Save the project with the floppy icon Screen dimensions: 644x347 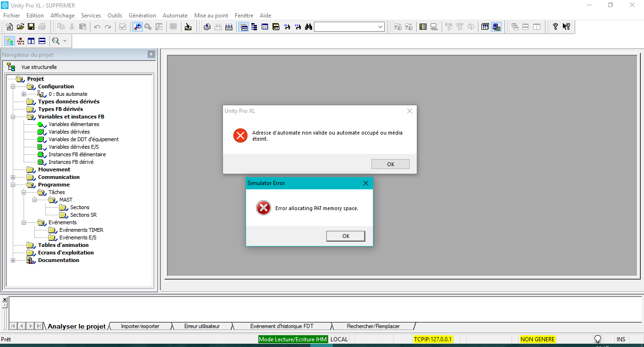click(x=31, y=27)
